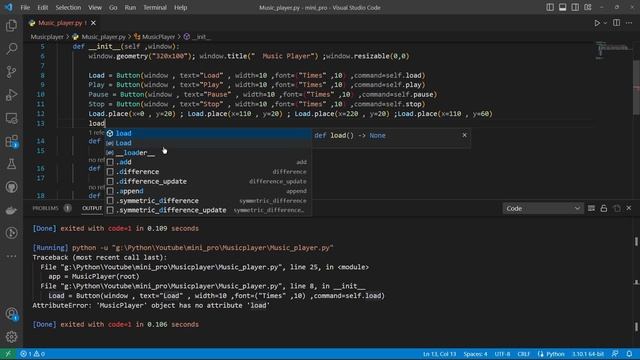The height and width of the screenshot is (360, 640).
Task: Open errors and warnings status item
Action: coord(33,354)
